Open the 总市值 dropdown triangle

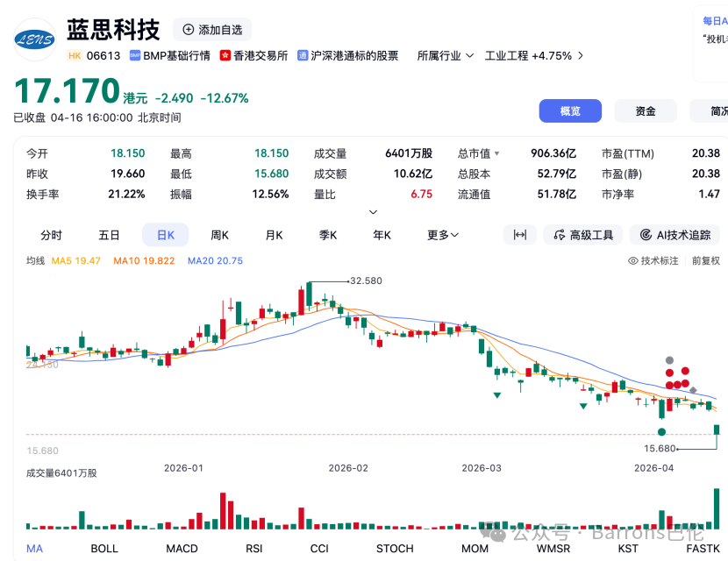pos(496,153)
